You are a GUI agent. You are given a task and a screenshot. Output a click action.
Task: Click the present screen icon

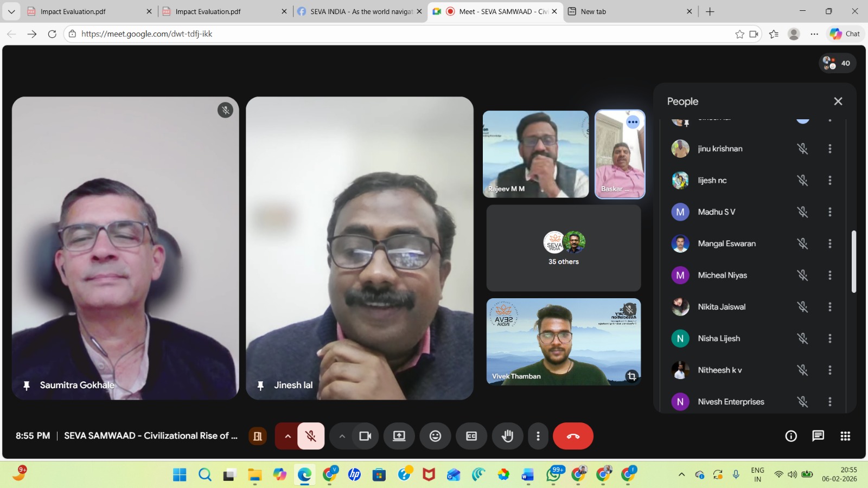[x=399, y=436]
